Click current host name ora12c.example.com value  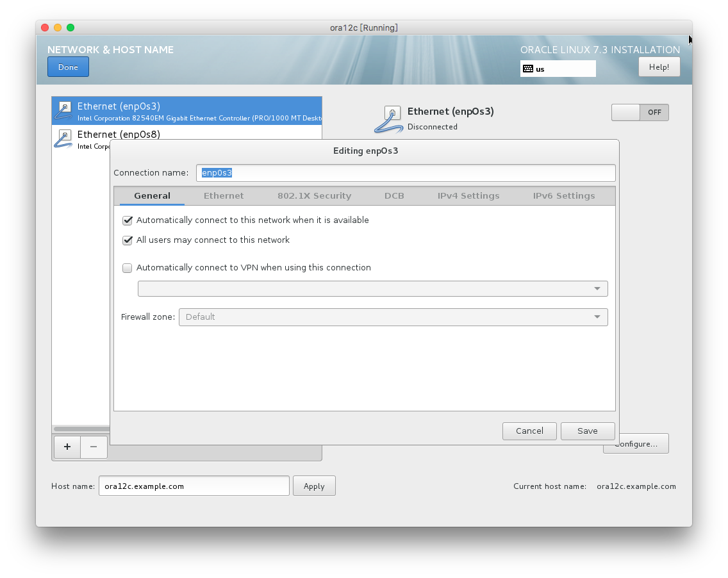coord(636,486)
